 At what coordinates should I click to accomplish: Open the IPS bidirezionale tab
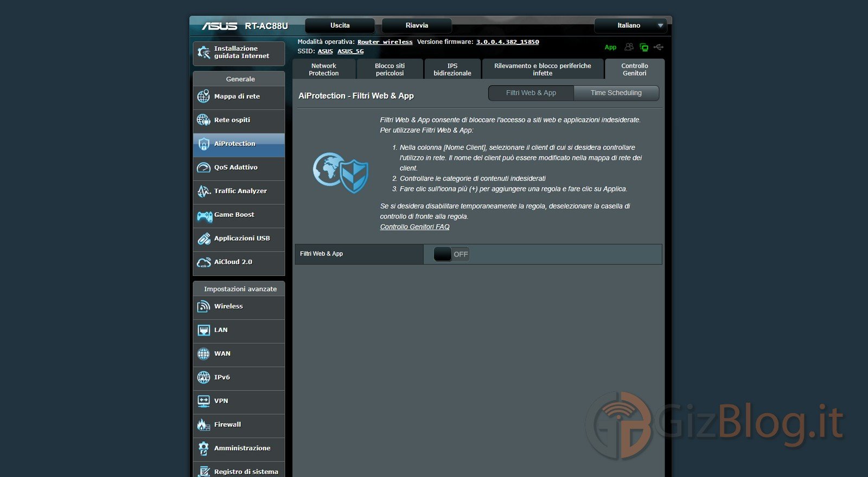(452, 69)
